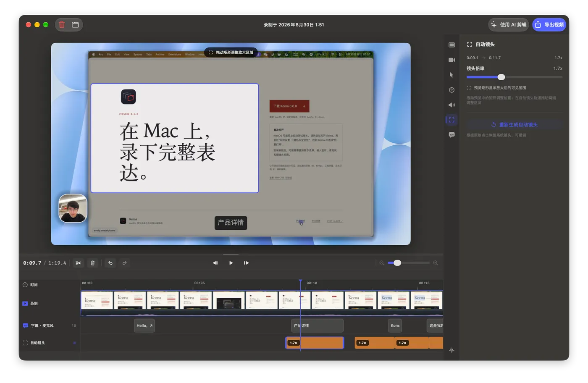Click the selected 1.7x auto-zoom clip outlined in blue

click(x=315, y=343)
